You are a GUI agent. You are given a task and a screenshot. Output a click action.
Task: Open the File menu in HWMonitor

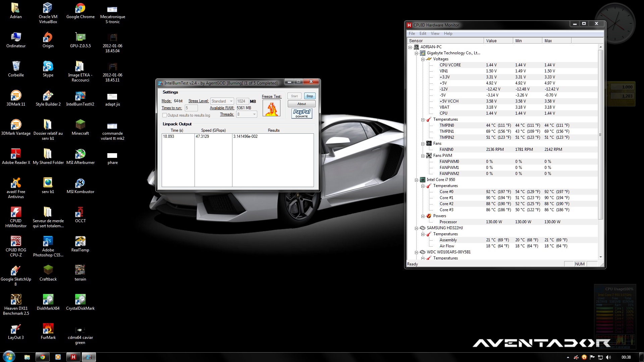pos(412,34)
